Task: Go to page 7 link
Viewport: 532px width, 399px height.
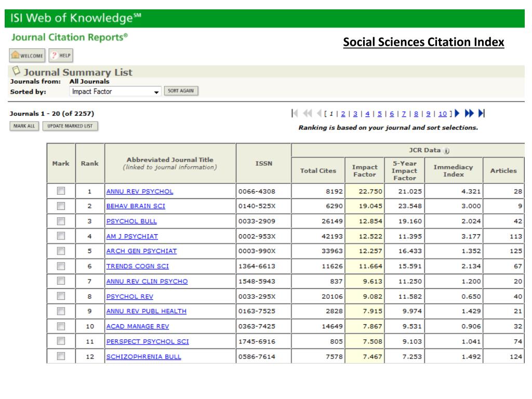Action: [404, 114]
